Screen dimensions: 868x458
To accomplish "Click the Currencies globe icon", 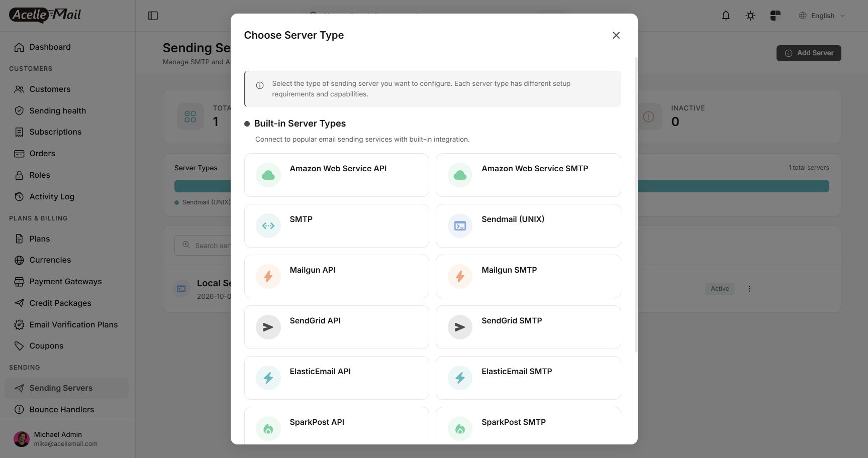I will click(19, 260).
